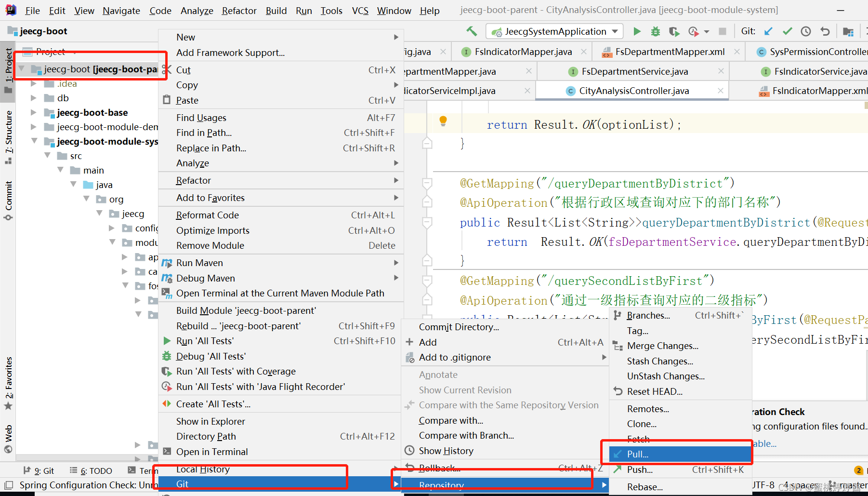The image size is (868, 496).
Task: Update project with blue Git arrow icon
Action: click(x=768, y=31)
